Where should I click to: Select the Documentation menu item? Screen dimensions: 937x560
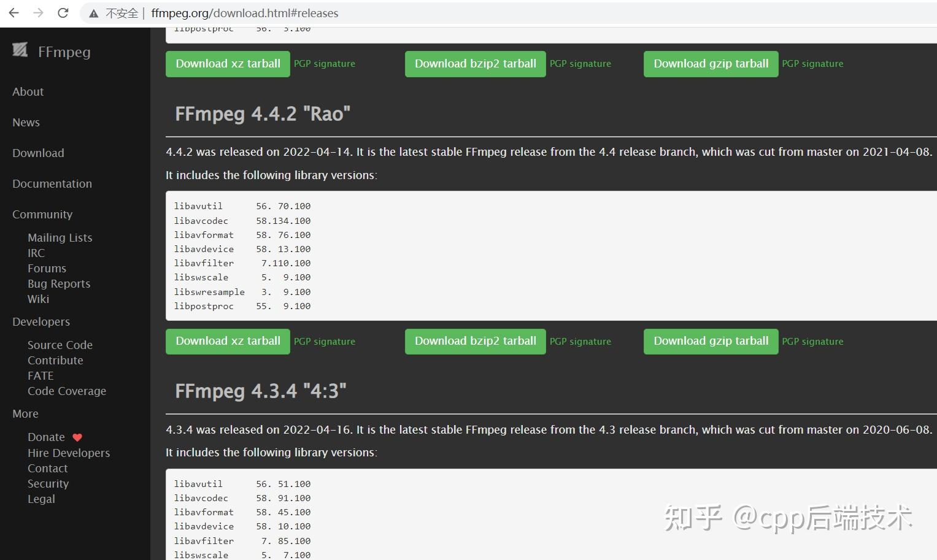(x=52, y=183)
